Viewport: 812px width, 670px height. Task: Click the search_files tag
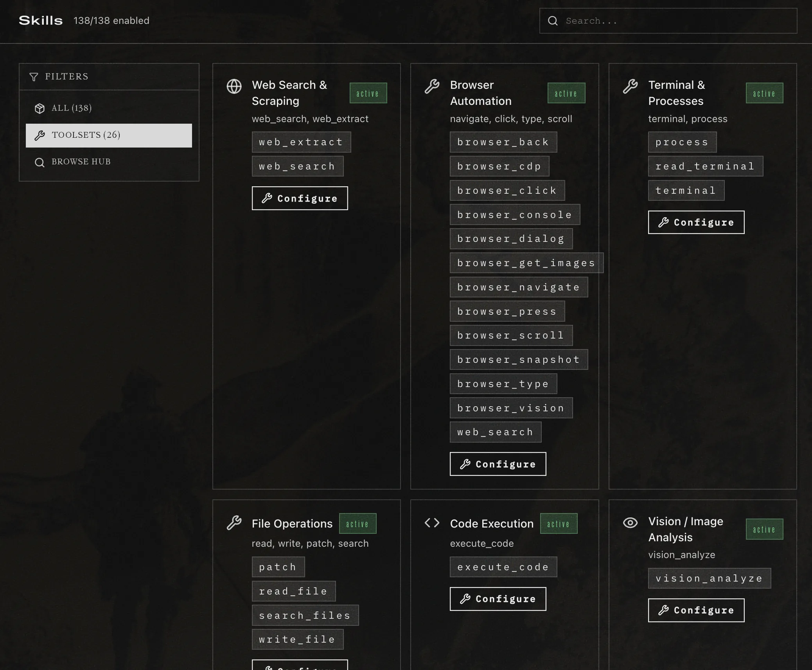point(305,615)
